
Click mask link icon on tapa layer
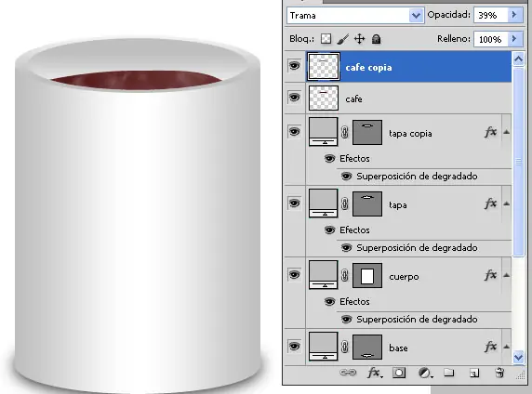pyautogui.click(x=345, y=204)
